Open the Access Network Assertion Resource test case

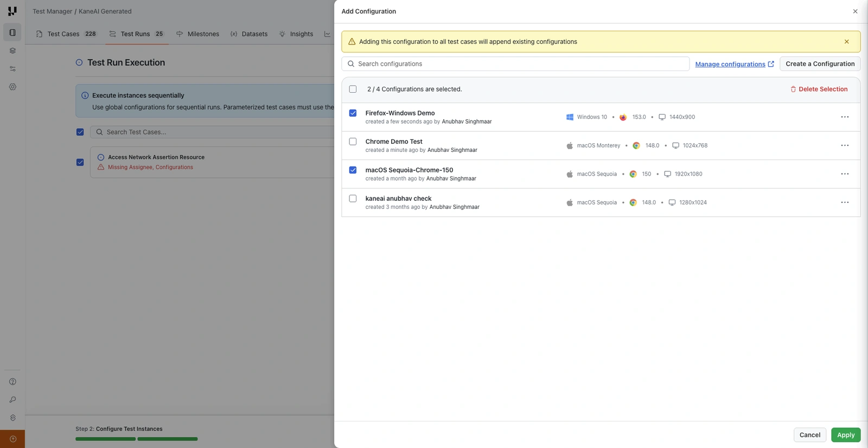pos(156,157)
